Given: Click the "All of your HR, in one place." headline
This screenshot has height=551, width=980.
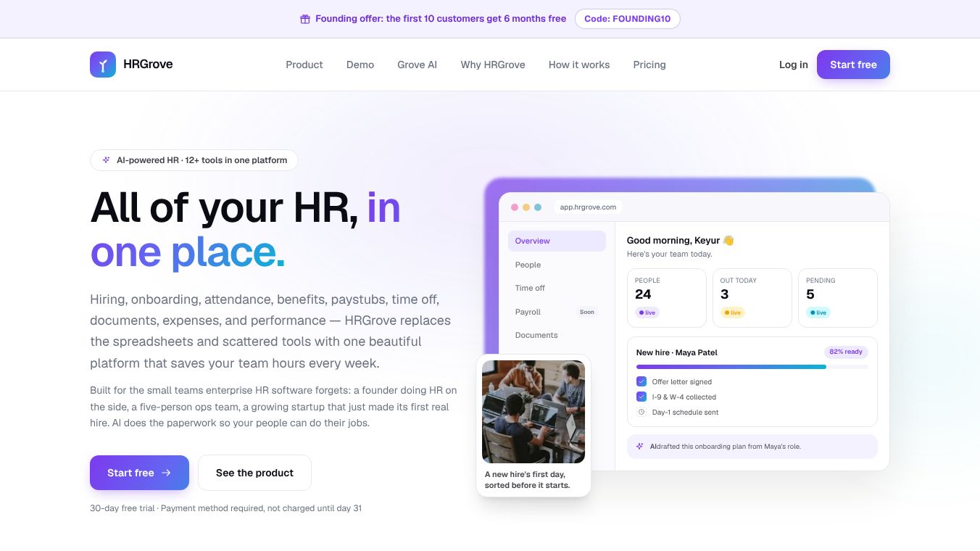Looking at the screenshot, I should pos(246,230).
